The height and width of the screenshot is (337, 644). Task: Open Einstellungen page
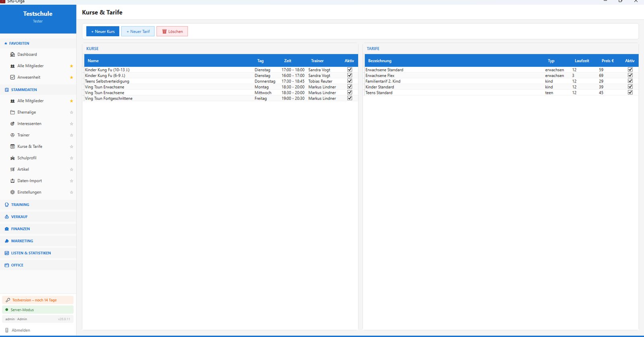29,192
